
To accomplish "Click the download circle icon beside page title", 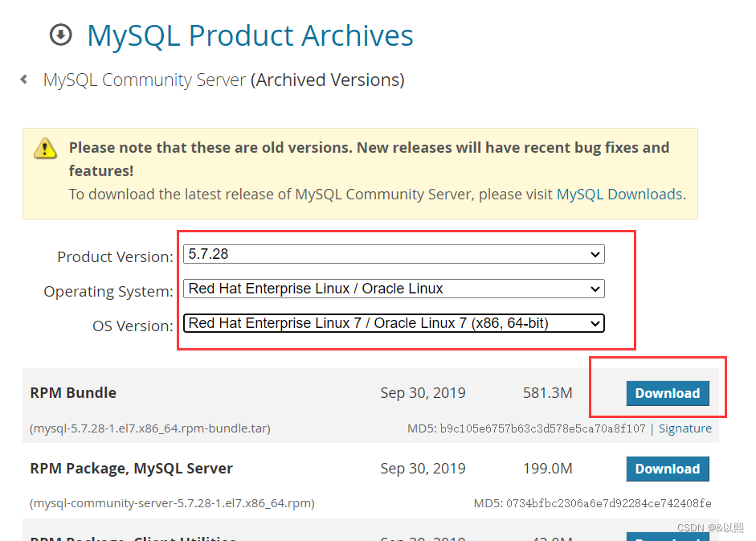I will point(61,35).
